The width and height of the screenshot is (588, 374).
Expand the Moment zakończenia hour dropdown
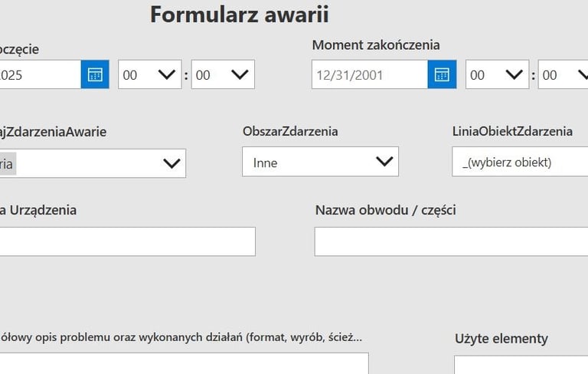click(497, 74)
